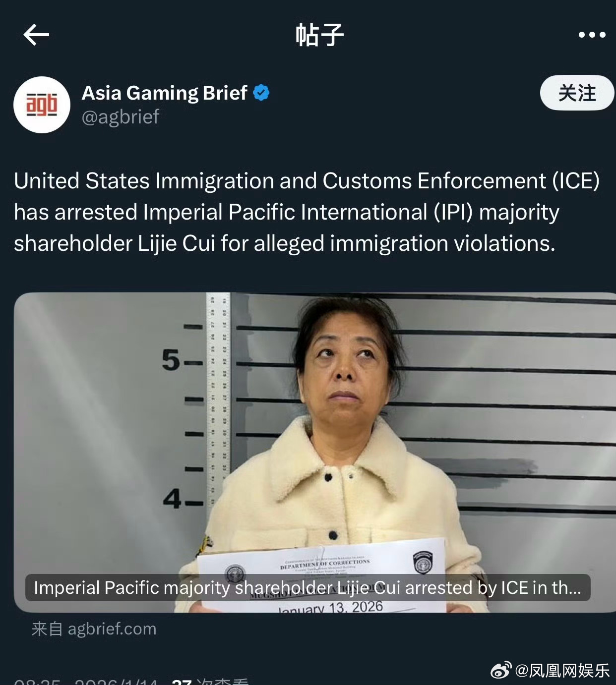
Task: Tap the @凤凰网娱乐 watermark text
Action: [562, 670]
